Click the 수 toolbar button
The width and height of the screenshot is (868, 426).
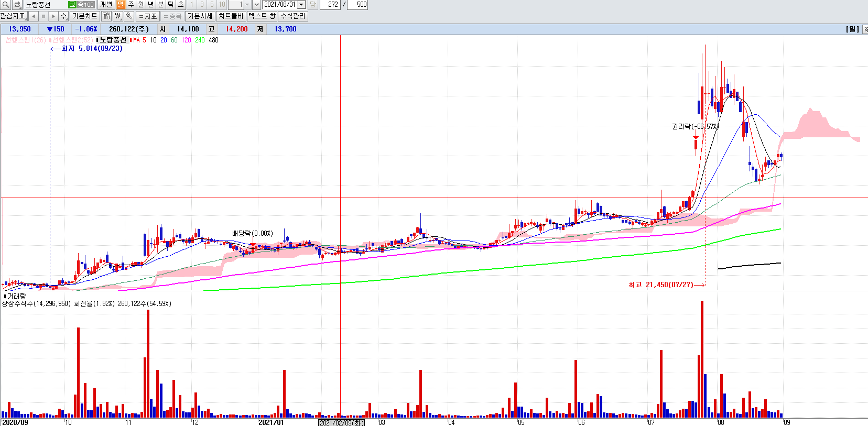63,16
